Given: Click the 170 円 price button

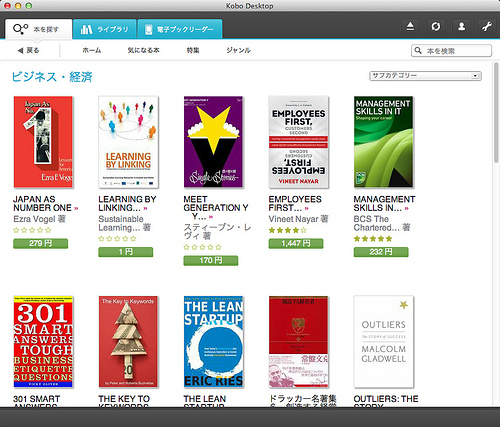Looking at the screenshot, I should [211, 260].
